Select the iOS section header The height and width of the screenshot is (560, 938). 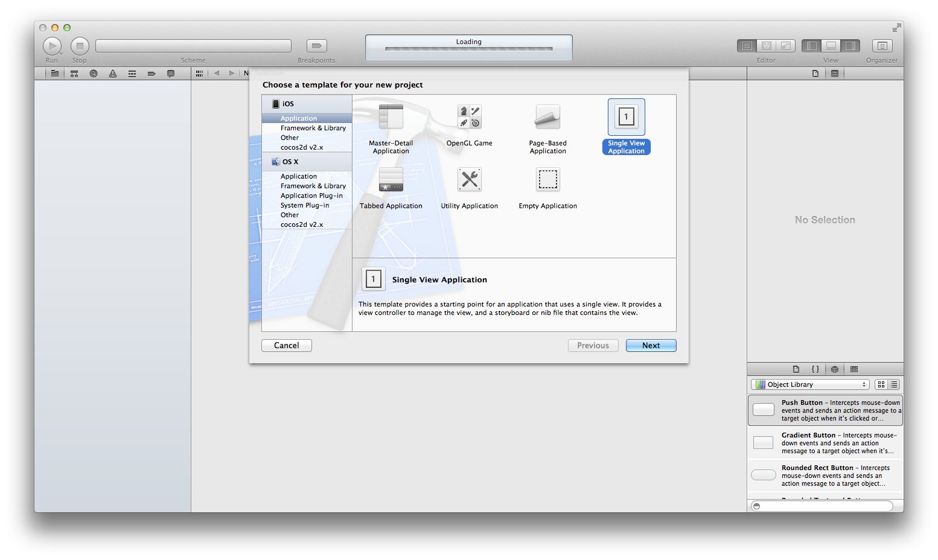[307, 104]
